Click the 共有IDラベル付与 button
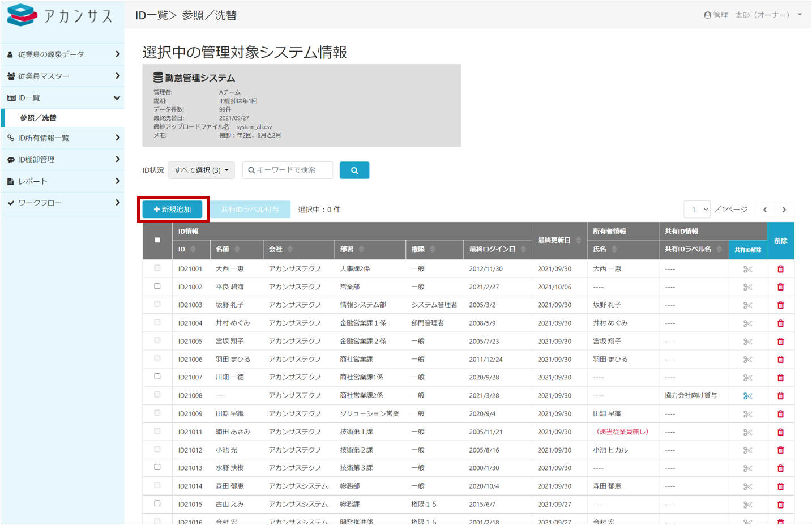The image size is (812, 525). point(250,210)
